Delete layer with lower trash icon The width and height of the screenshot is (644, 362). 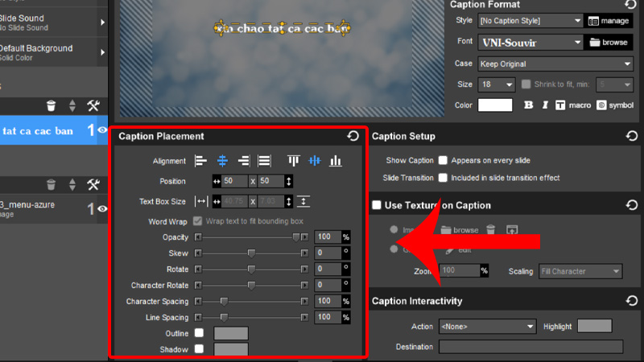pyautogui.click(x=51, y=185)
